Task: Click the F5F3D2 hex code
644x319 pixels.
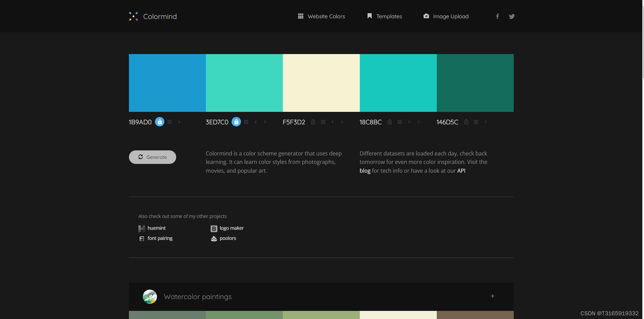Action: click(x=294, y=122)
